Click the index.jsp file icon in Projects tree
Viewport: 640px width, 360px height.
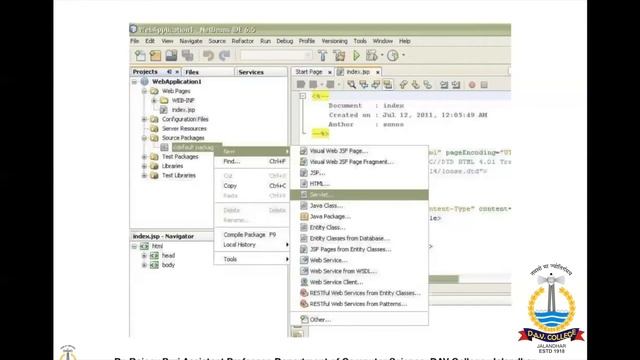click(164, 110)
